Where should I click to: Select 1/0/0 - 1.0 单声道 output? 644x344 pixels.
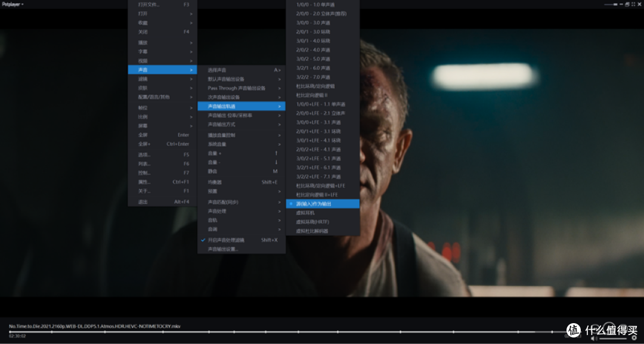click(323, 5)
